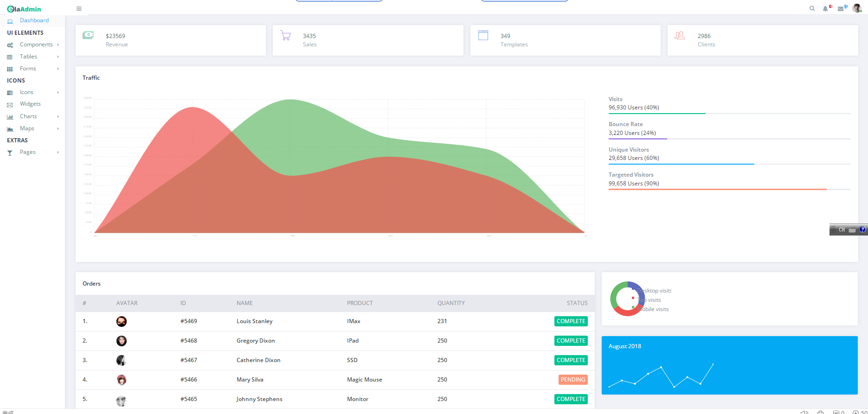Click the hamburger menu toggle icon
This screenshot has width=868, height=414.
[x=79, y=9]
